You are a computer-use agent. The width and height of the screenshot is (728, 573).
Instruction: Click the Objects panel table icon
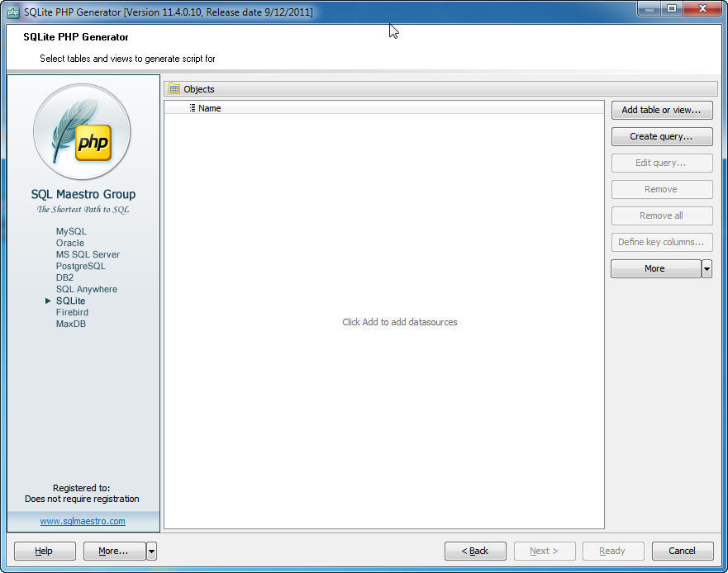174,88
